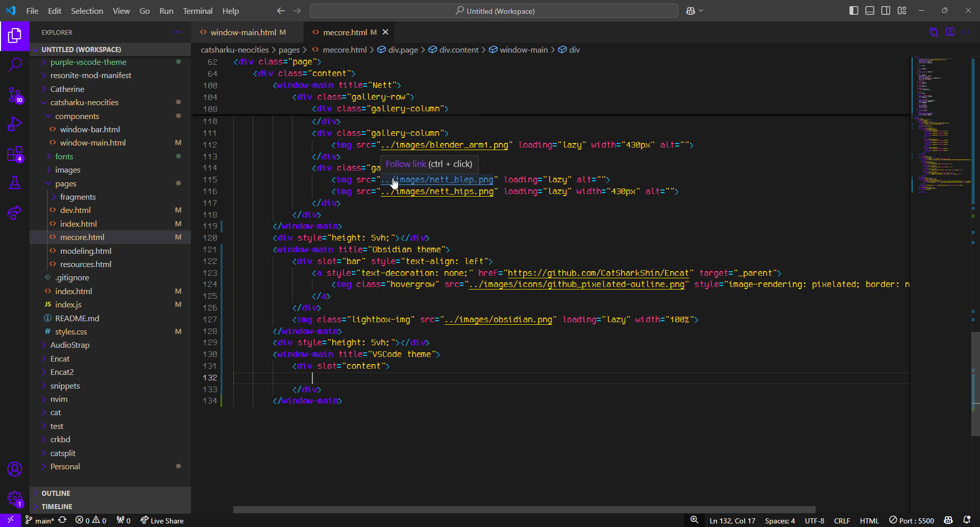Expand the OUTLINE section
Image resolution: width=980 pixels, height=527 pixels.
click(56, 493)
